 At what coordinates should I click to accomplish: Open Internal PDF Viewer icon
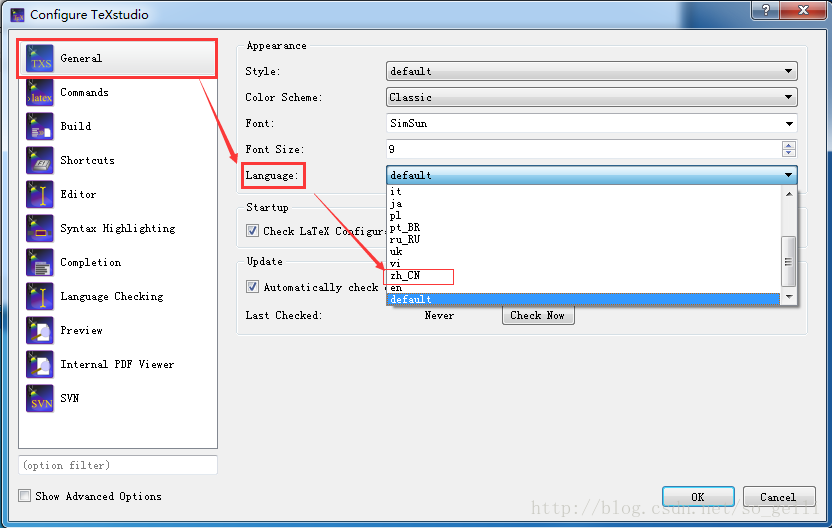[40, 364]
